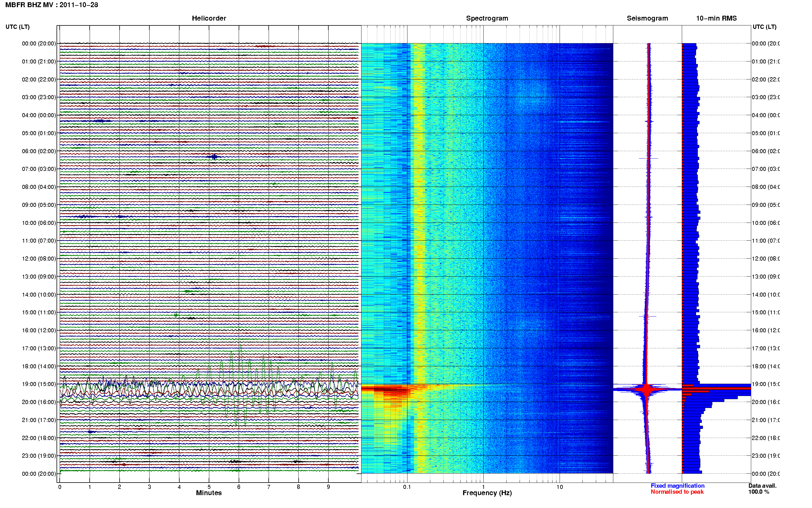The image size is (812, 508).
Task: Click left time label '05:00 (01:00)'
Action: pos(39,133)
